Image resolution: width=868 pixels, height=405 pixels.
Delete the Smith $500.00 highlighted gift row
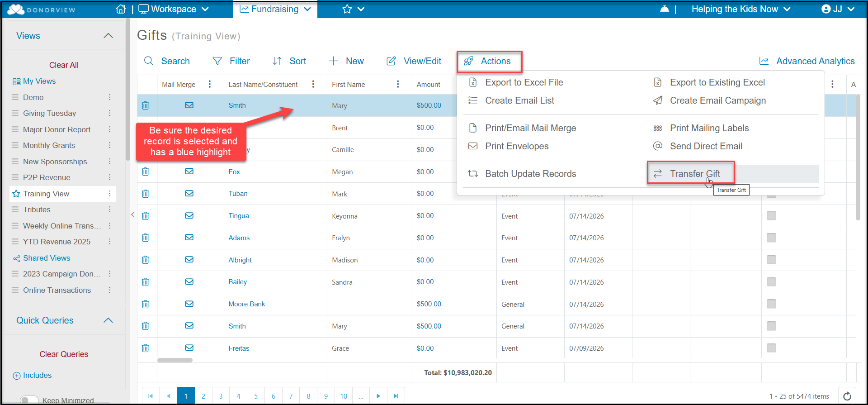coord(146,105)
